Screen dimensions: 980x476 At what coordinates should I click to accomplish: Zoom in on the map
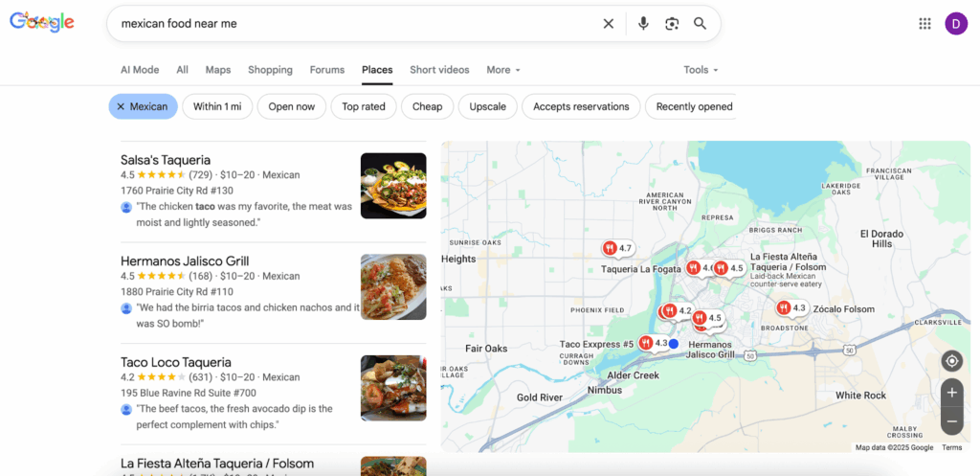(951, 393)
